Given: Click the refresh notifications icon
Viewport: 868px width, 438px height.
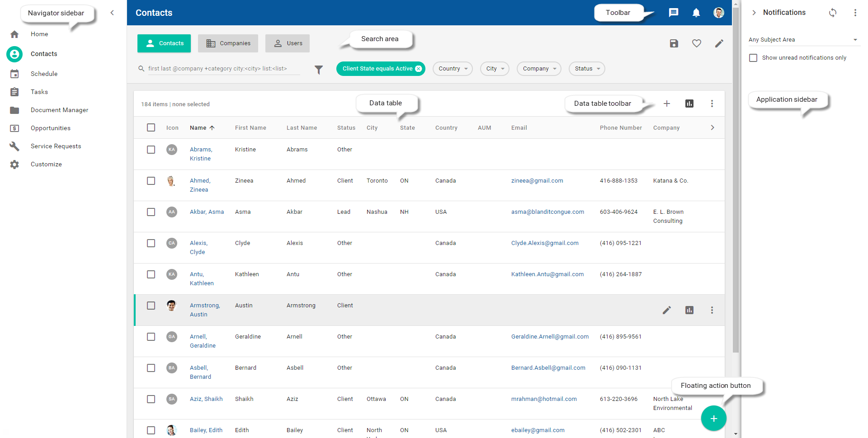Looking at the screenshot, I should [x=832, y=13].
